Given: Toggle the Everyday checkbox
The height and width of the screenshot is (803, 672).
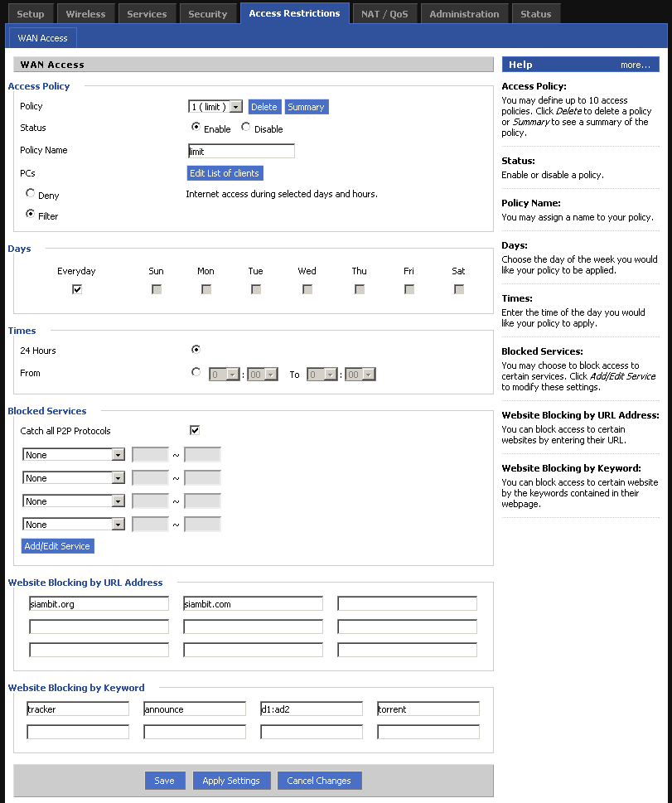Looking at the screenshot, I should pos(77,289).
